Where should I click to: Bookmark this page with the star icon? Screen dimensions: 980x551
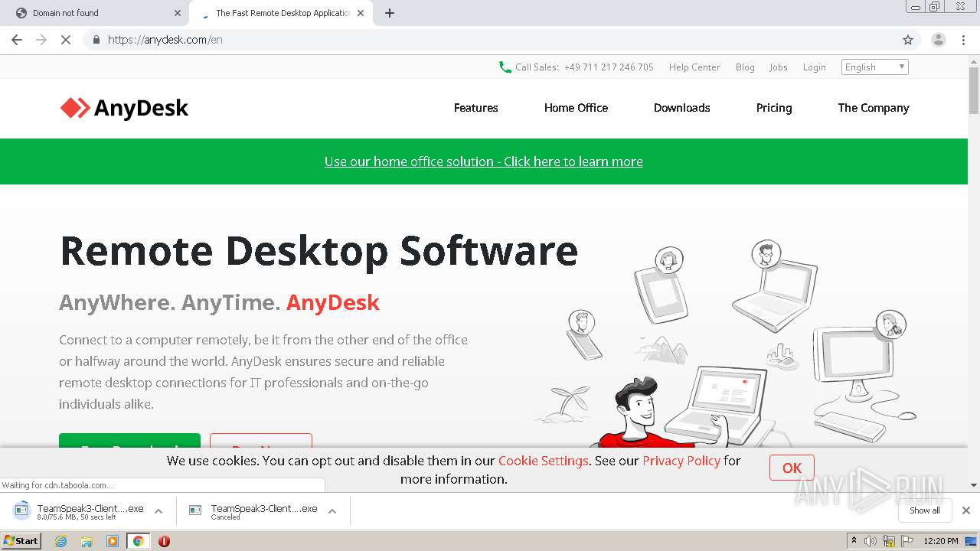(x=908, y=40)
